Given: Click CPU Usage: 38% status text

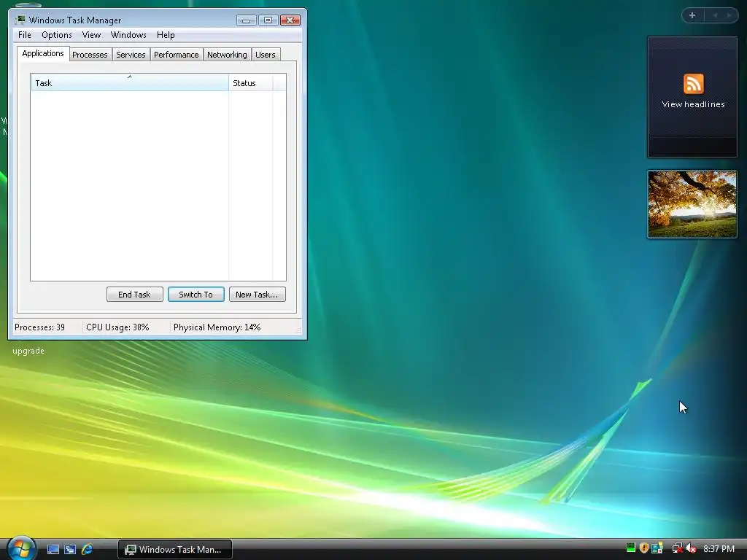Looking at the screenshot, I should coord(117,327).
